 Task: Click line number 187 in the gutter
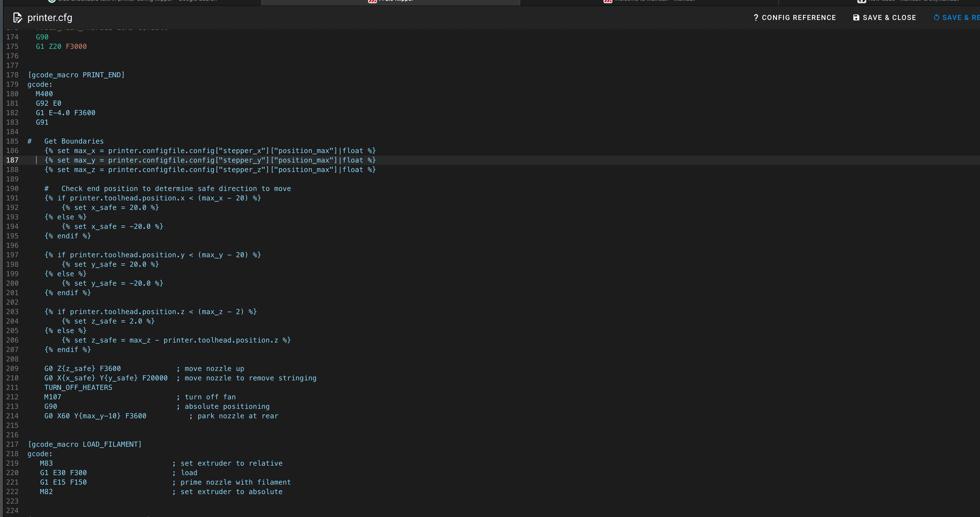[x=12, y=160]
